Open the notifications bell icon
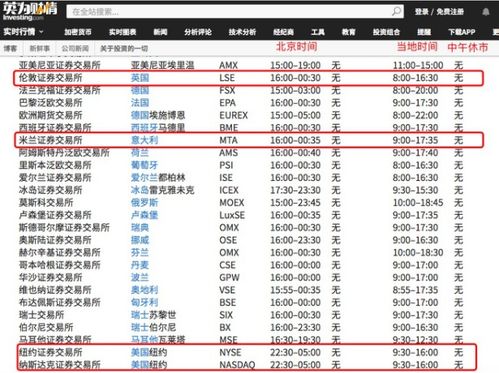 click(x=486, y=12)
